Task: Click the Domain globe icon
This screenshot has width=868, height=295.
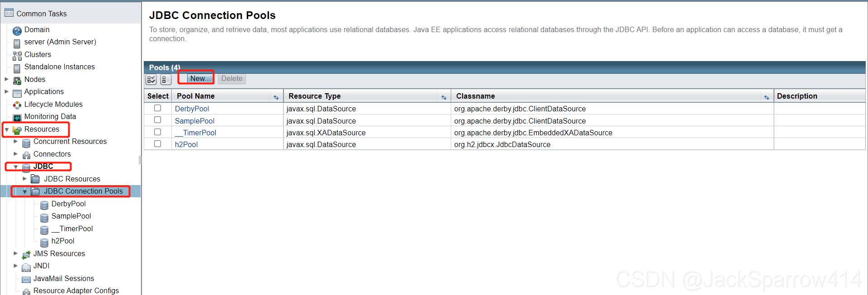Action: coord(17,31)
